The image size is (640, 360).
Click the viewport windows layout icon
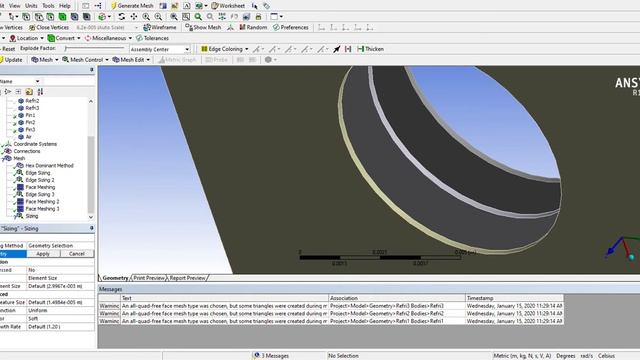pos(276,17)
